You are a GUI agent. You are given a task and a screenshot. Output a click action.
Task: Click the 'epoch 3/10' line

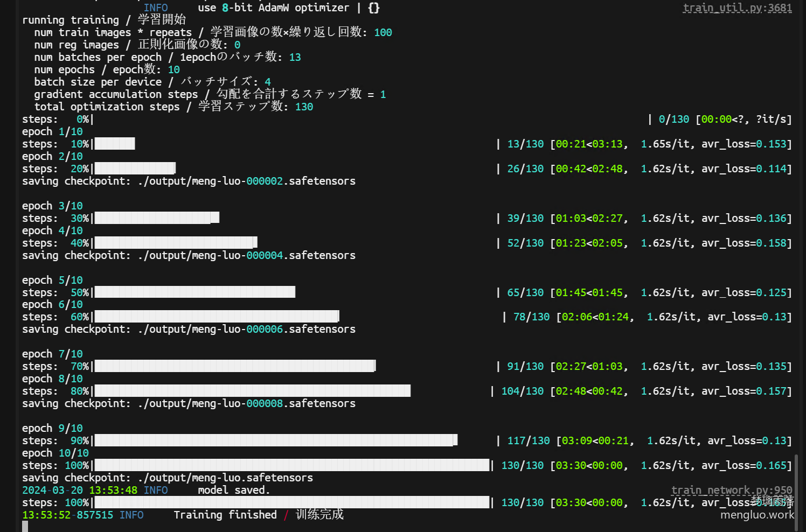point(52,206)
